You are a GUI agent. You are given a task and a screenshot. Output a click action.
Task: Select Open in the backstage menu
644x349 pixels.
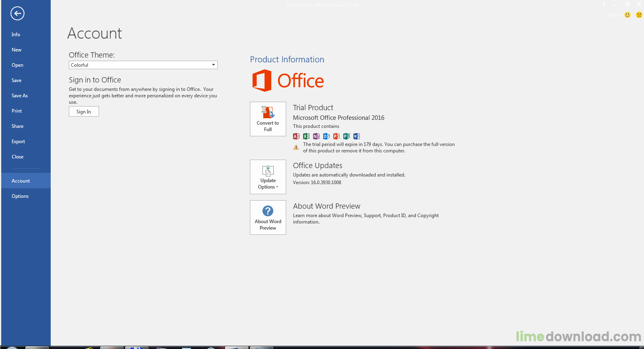26,65
